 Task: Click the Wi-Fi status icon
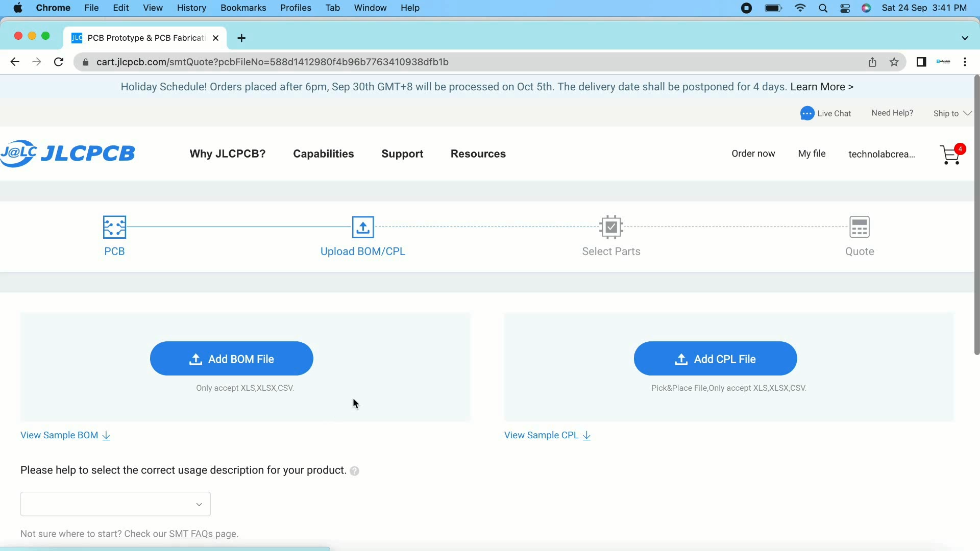coord(800,8)
